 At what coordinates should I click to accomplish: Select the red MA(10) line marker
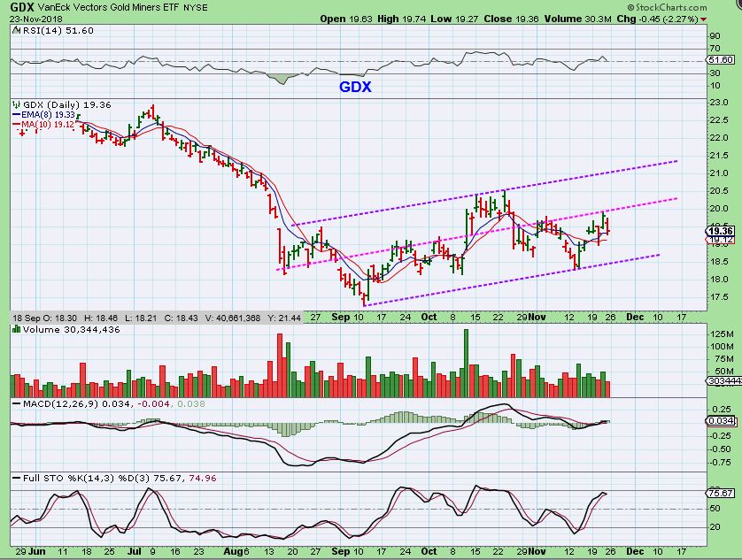click(x=17, y=125)
